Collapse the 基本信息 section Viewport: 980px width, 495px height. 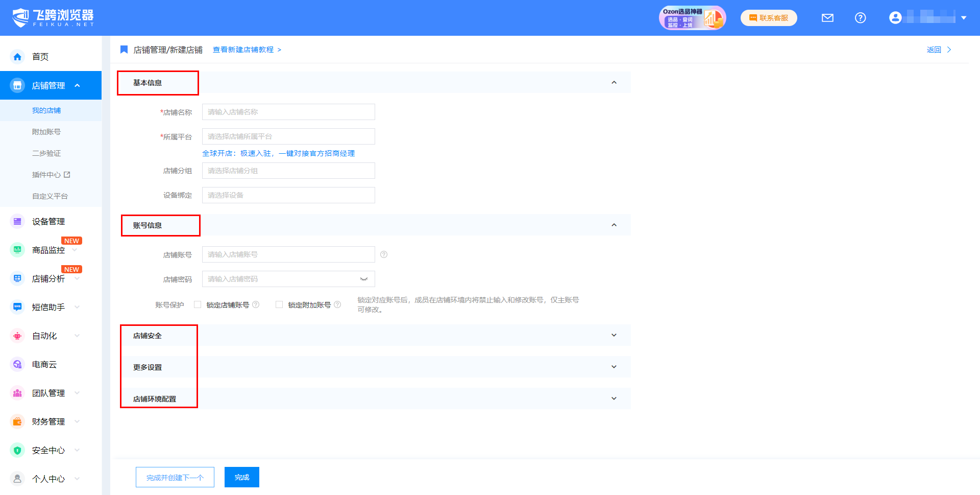(x=614, y=82)
